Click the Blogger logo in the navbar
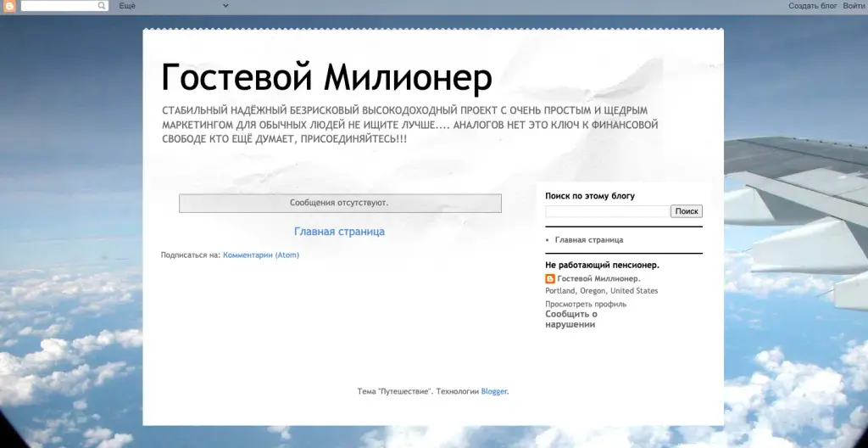Image resolution: width=868 pixels, height=448 pixels. (9, 6)
